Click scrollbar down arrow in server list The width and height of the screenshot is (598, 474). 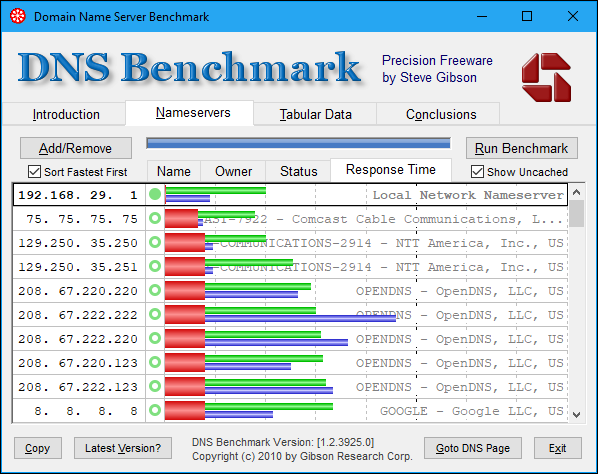(x=577, y=415)
